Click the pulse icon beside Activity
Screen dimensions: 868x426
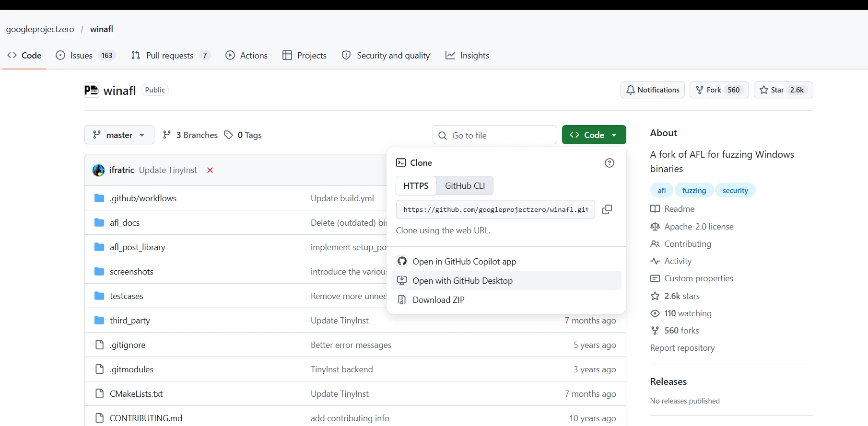(x=655, y=261)
